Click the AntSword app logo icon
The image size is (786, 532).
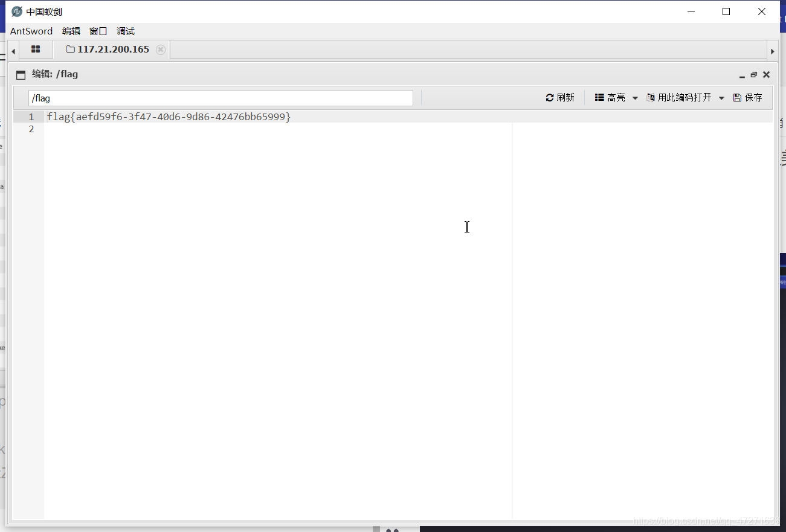pyautogui.click(x=17, y=11)
